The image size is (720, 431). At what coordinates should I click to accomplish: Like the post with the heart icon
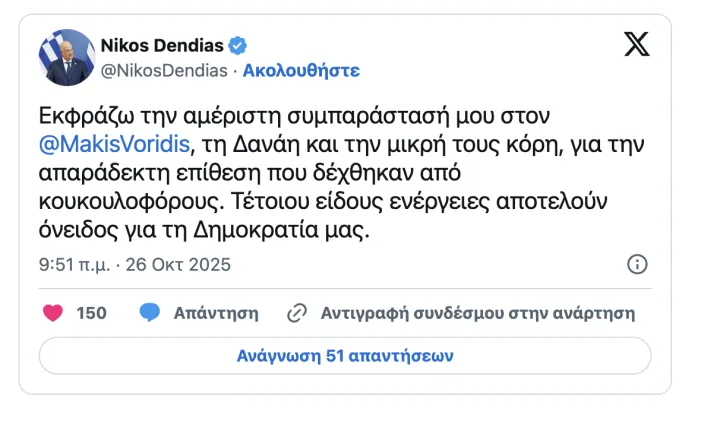(x=53, y=313)
